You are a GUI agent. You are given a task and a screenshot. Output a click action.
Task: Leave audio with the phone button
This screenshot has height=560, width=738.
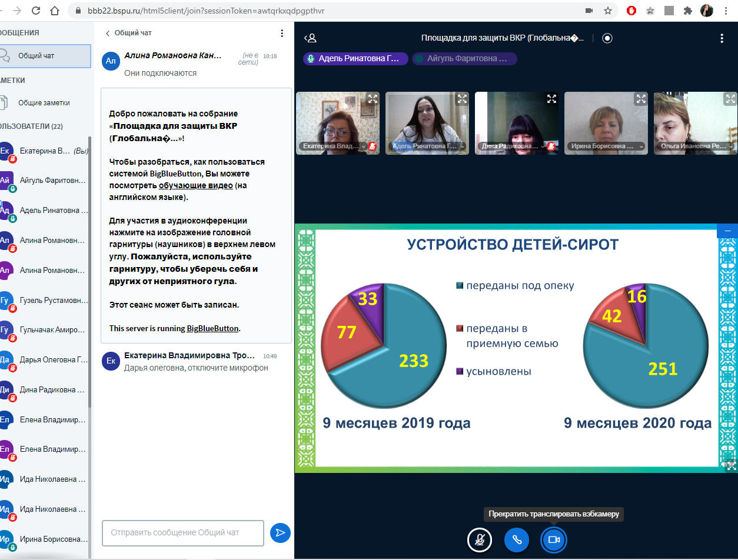[x=517, y=539]
